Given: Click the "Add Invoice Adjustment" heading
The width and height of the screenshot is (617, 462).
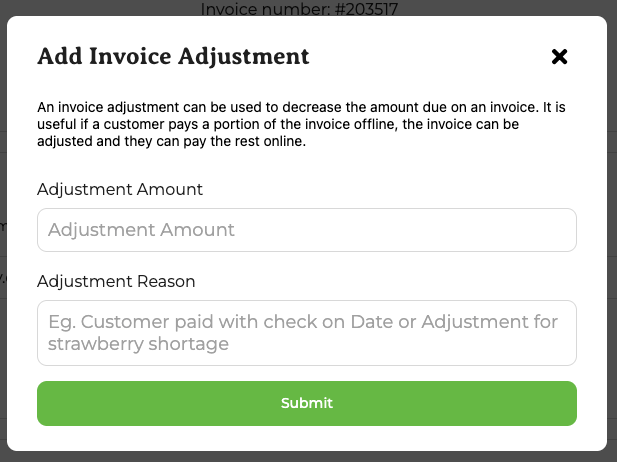Looking at the screenshot, I should 173,56.
